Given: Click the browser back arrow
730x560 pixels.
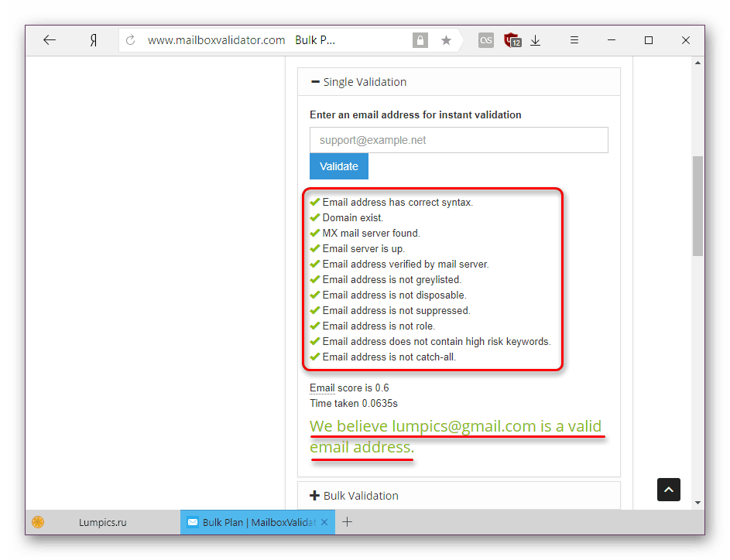Looking at the screenshot, I should tap(50, 40).
